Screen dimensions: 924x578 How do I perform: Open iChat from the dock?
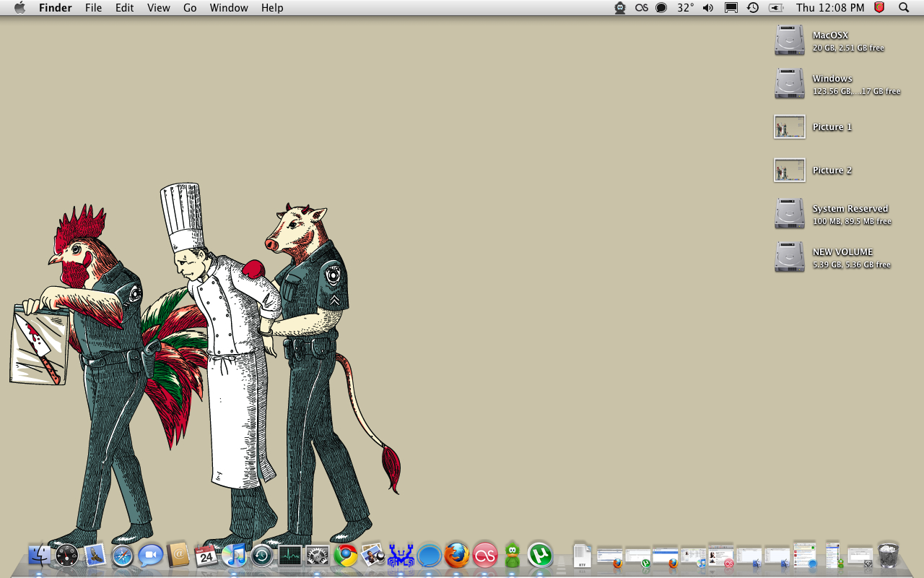click(x=150, y=556)
